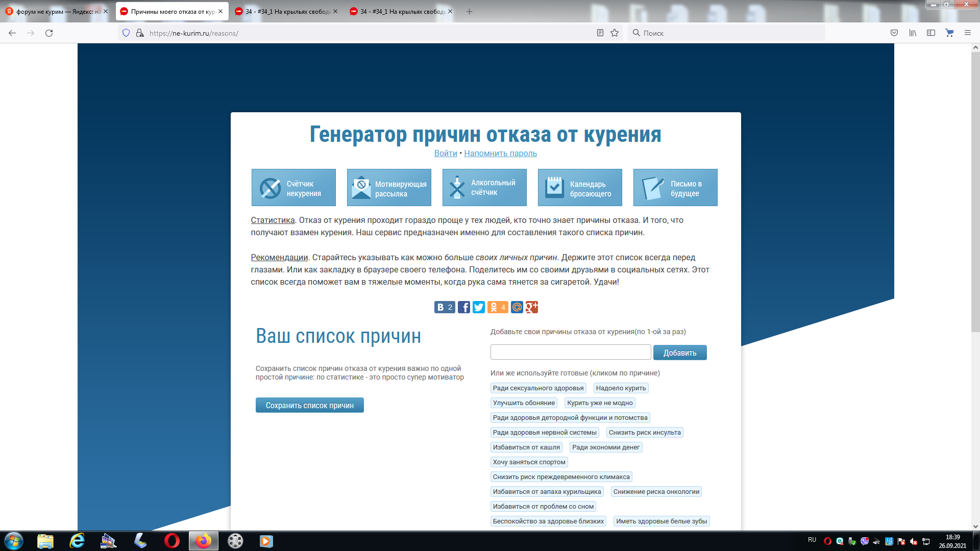This screenshot has height=551, width=980.
Task: Select ready reason Надоело курить
Action: pyautogui.click(x=621, y=388)
